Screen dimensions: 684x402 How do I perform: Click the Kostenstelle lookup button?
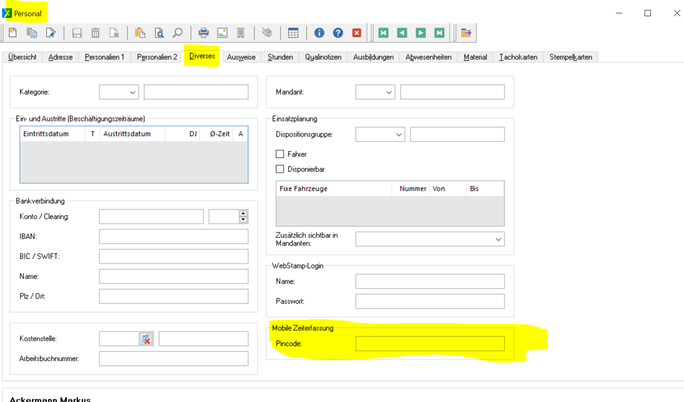coord(145,339)
